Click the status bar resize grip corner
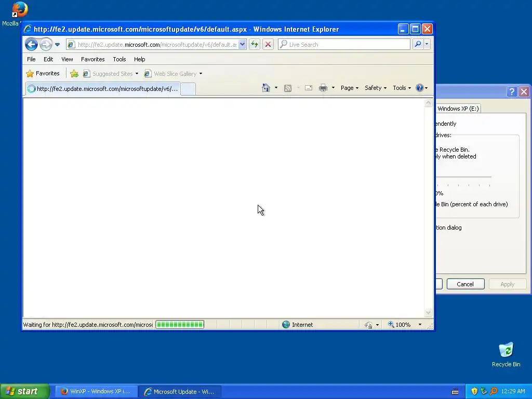This screenshot has width=532, height=399. [430, 326]
